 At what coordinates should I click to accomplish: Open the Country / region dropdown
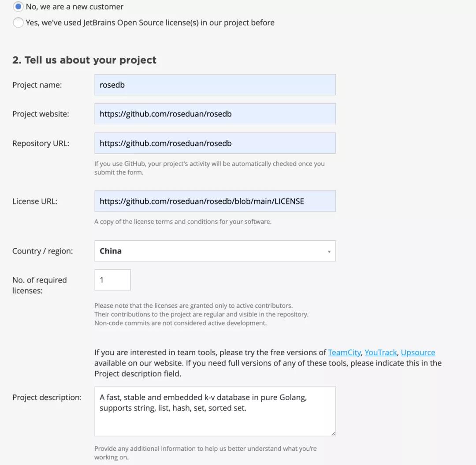click(215, 251)
